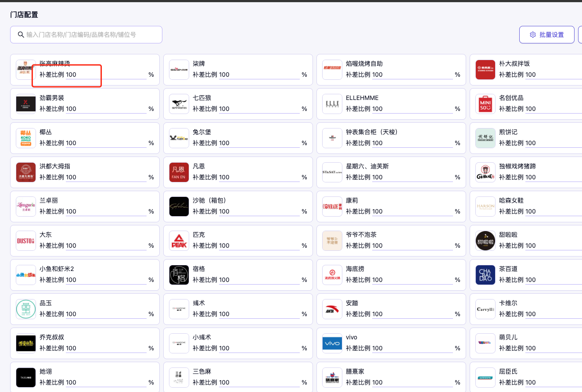
Task: Click the MINISO 名创优品 logo
Action: (485, 104)
